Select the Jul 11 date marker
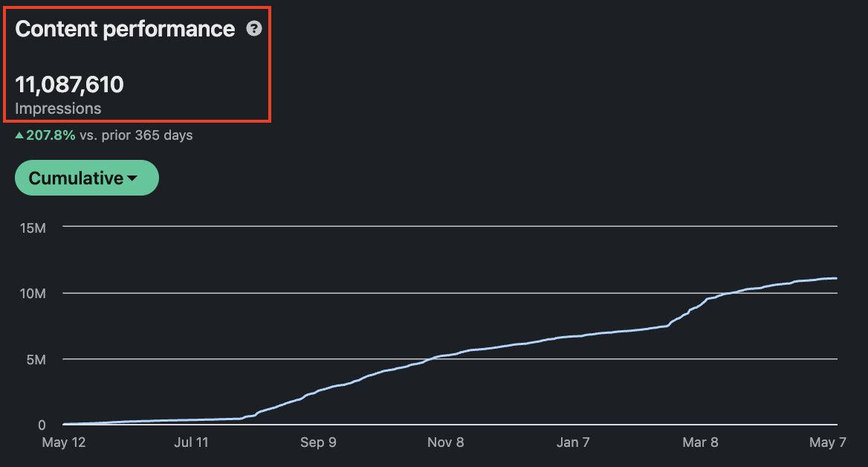This screenshot has width=868, height=467. click(x=191, y=442)
